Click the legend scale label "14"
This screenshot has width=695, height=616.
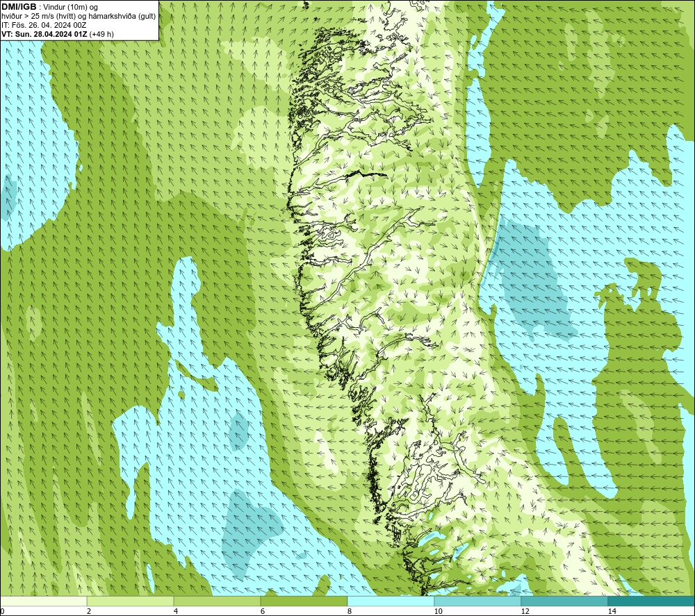point(612,611)
